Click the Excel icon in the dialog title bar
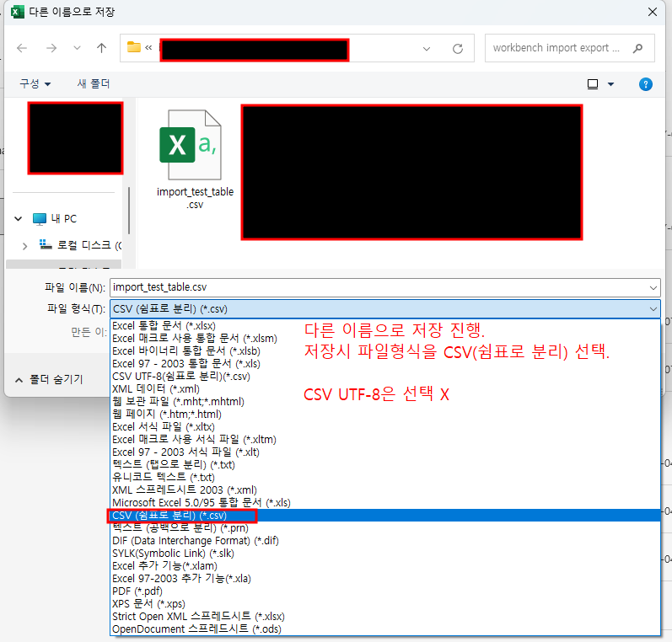 point(17,12)
